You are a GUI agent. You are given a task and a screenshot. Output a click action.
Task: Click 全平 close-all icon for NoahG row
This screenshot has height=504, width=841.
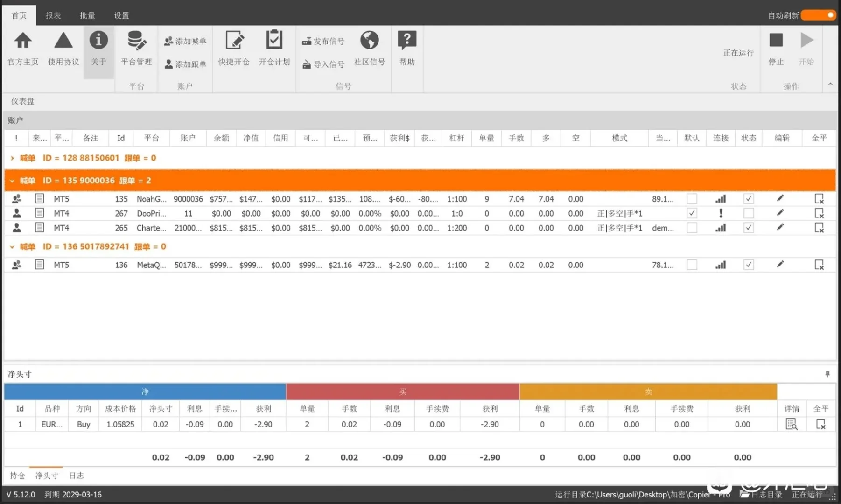(x=819, y=199)
